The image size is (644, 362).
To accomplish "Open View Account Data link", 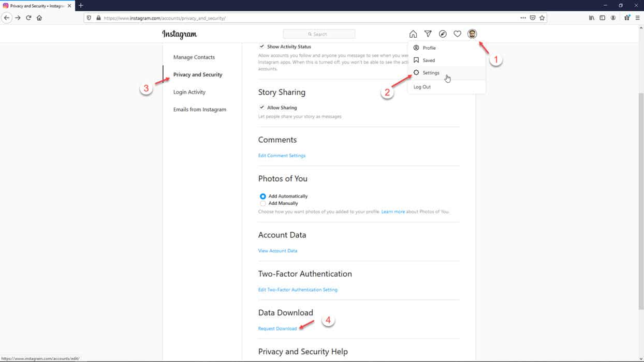I will [277, 251].
